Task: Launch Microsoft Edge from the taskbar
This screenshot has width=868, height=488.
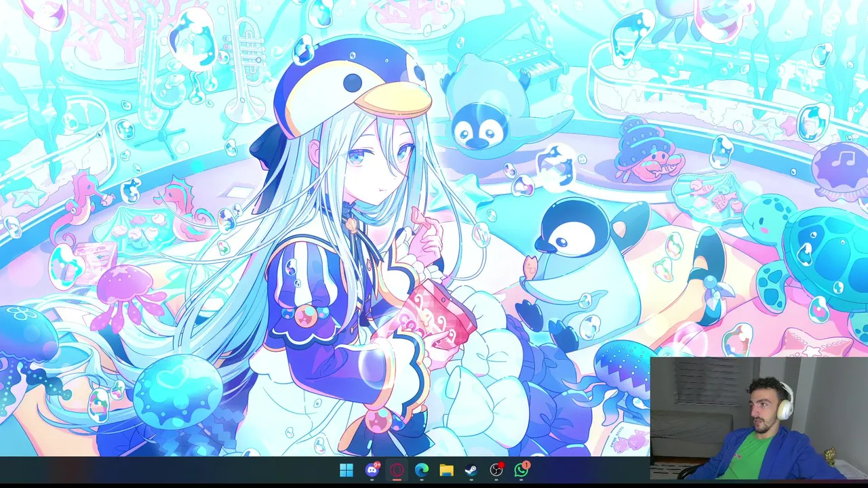Action: pyautogui.click(x=421, y=470)
